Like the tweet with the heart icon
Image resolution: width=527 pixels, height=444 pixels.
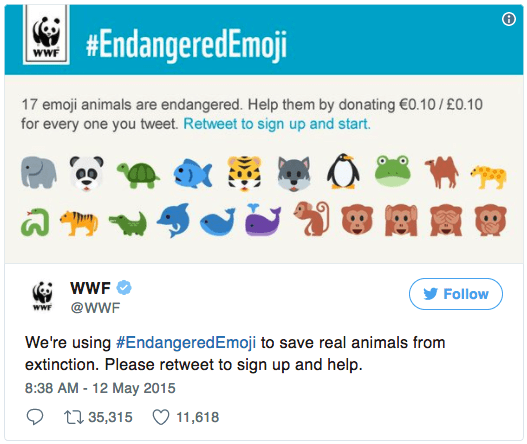(x=161, y=417)
